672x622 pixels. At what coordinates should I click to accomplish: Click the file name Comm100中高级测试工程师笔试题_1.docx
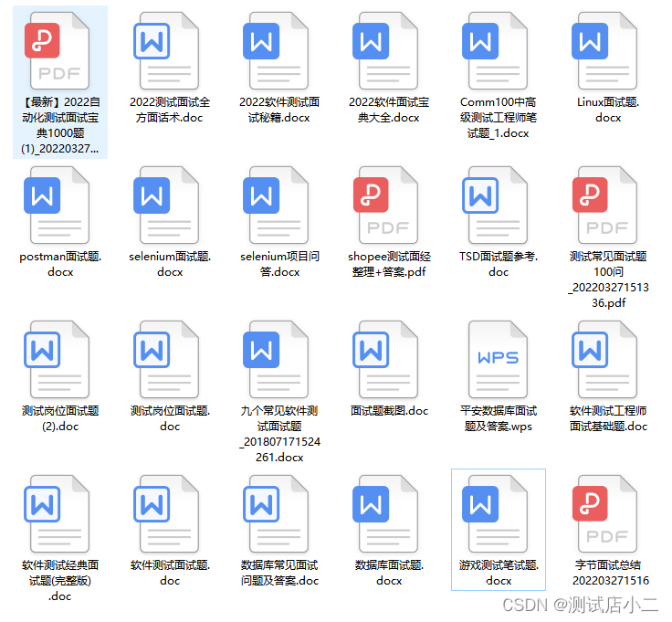pyautogui.click(x=498, y=118)
